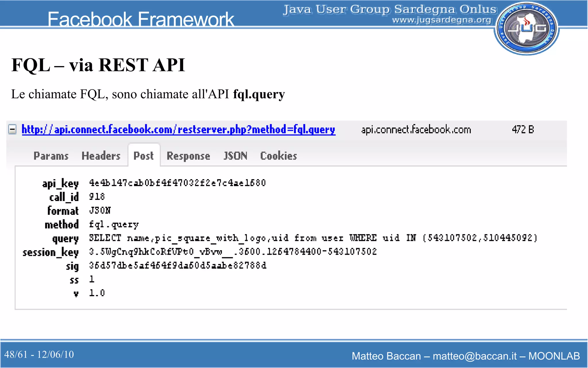Click the method parameter label
Screen dimensions: 588x368
[62, 225]
